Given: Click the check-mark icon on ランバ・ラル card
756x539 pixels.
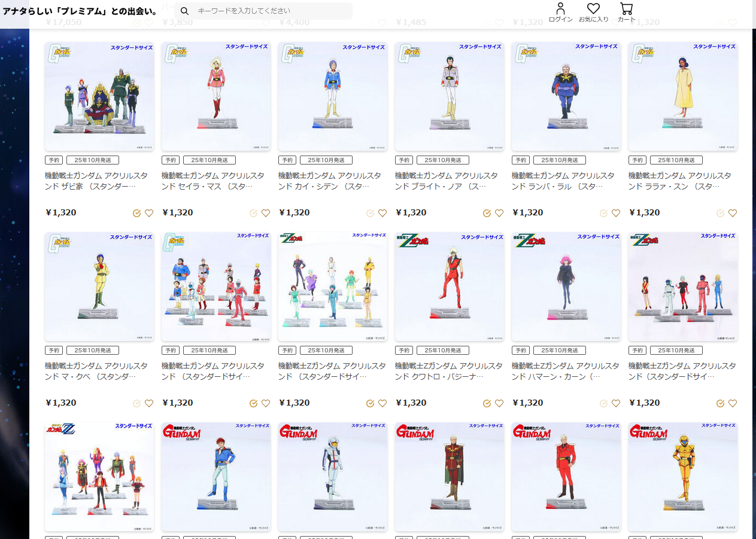Looking at the screenshot, I should [604, 213].
